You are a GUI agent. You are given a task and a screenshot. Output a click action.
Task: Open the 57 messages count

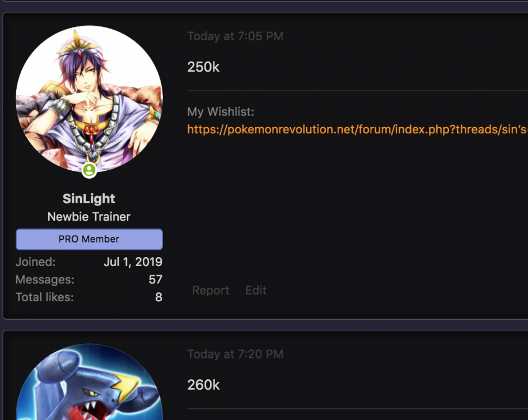click(x=155, y=279)
